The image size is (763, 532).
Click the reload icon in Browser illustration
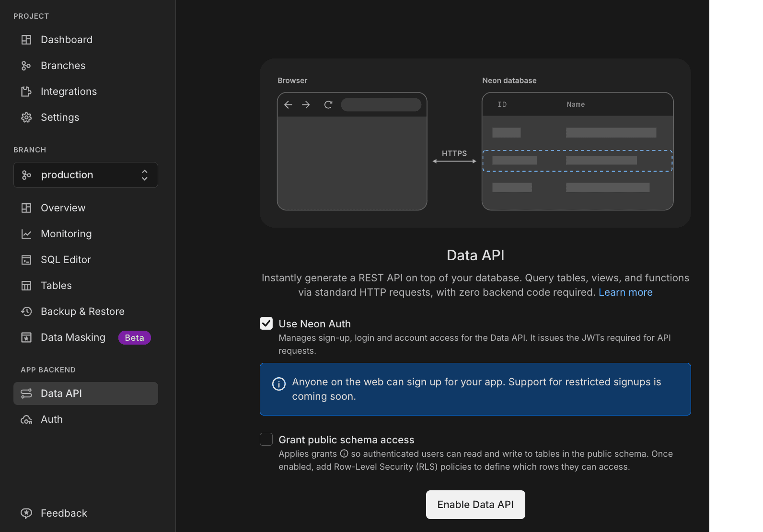(x=328, y=104)
